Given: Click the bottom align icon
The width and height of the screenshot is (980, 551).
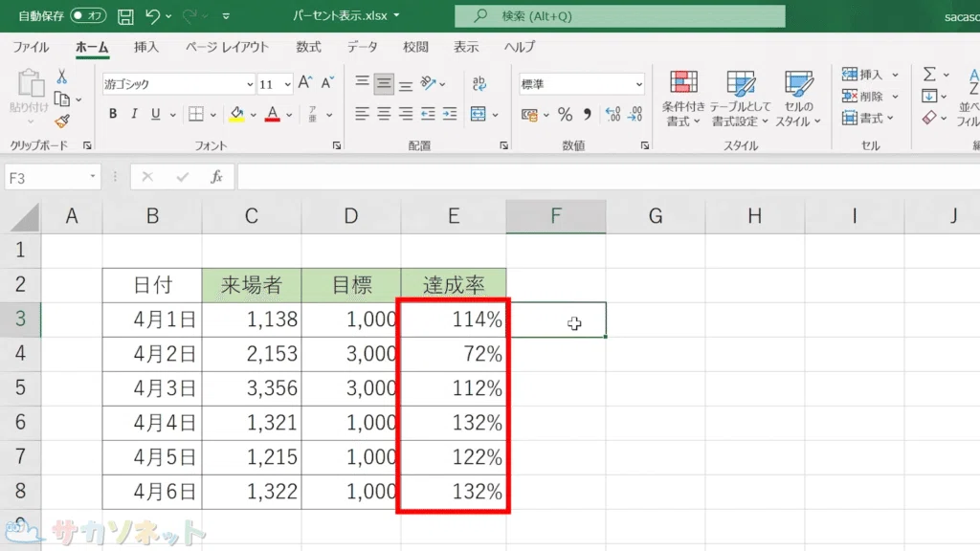Looking at the screenshot, I should [406, 83].
